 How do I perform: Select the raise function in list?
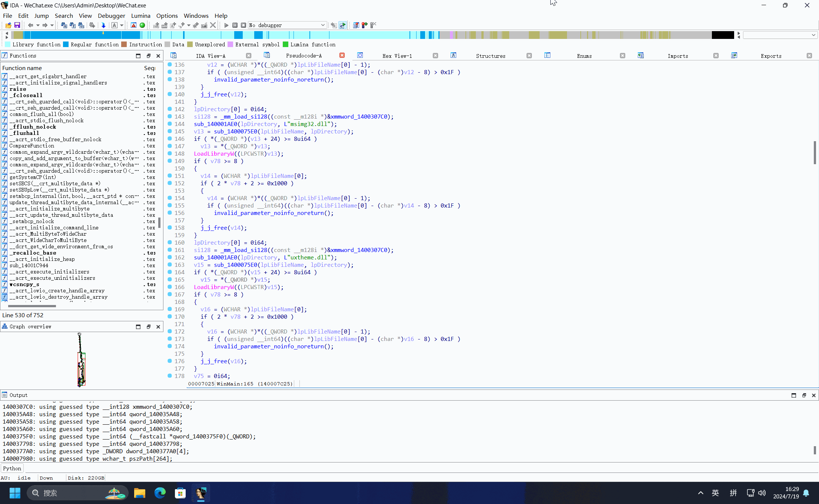pos(18,89)
